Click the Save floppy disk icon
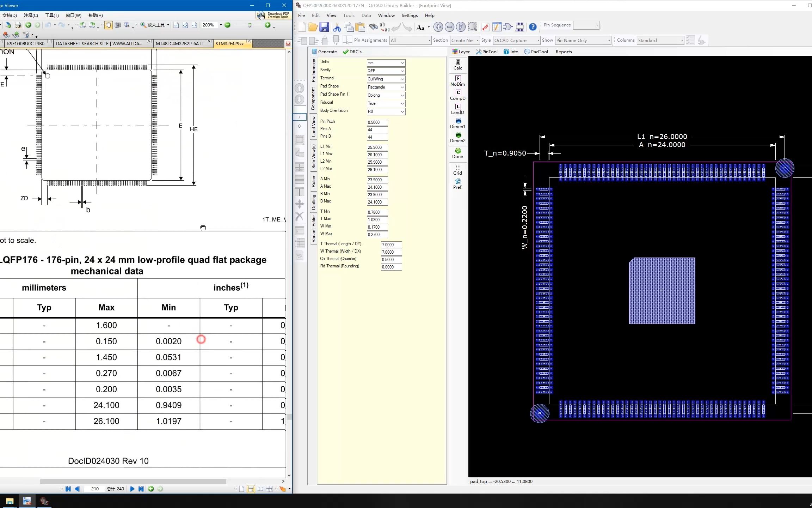Screen dimensions: 812x508 tap(324, 27)
